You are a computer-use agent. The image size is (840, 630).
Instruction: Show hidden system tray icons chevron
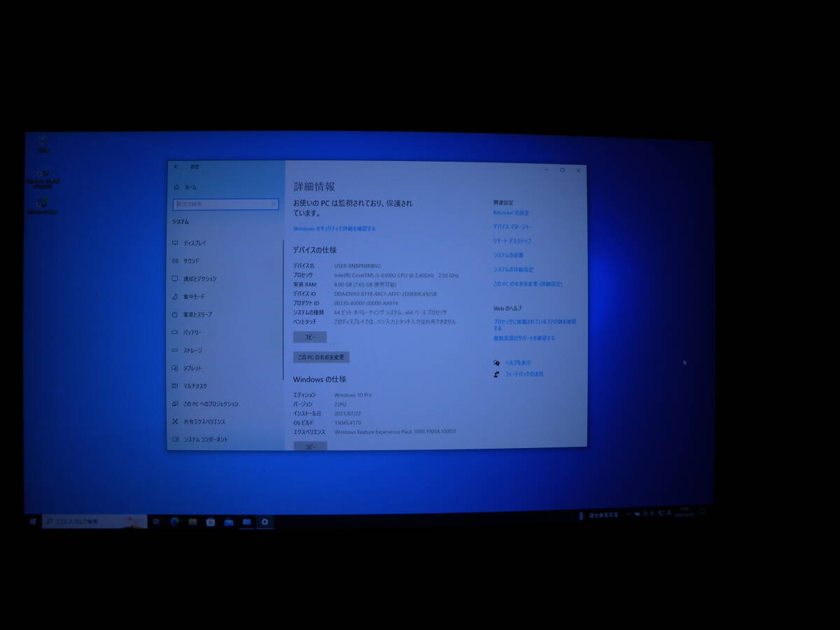coord(628,514)
